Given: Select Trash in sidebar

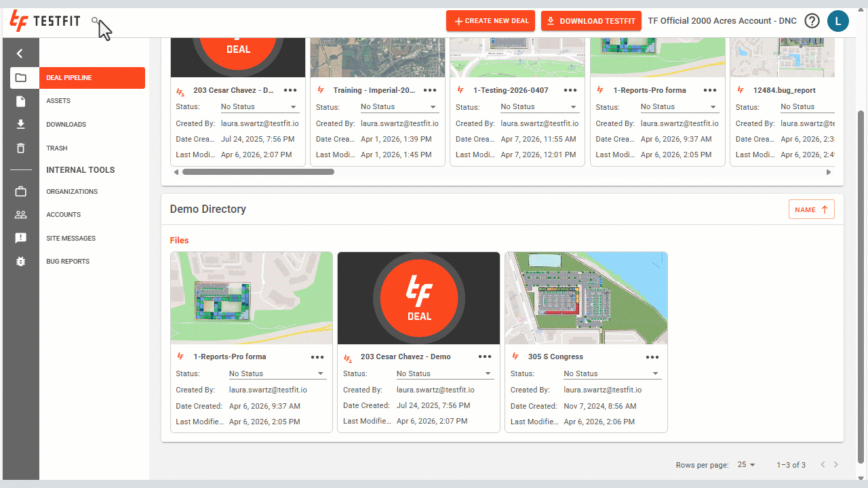Looking at the screenshot, I should click(57, 148).
